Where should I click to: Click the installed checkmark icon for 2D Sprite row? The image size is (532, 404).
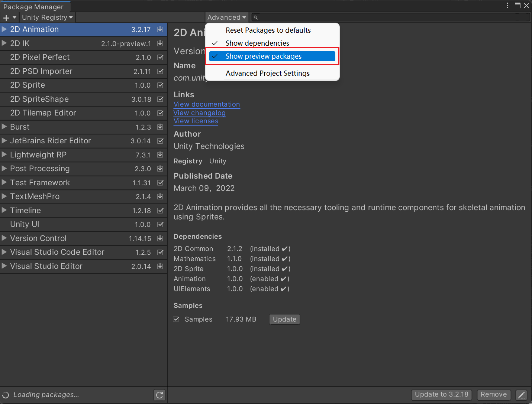(160, 85)
